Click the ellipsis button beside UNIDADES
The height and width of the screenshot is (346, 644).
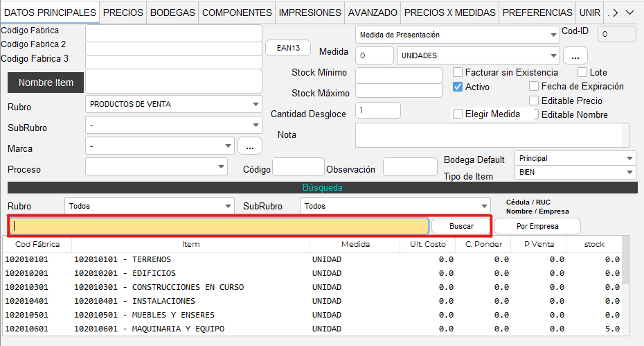pyautogui.click(x=575, y=55)
